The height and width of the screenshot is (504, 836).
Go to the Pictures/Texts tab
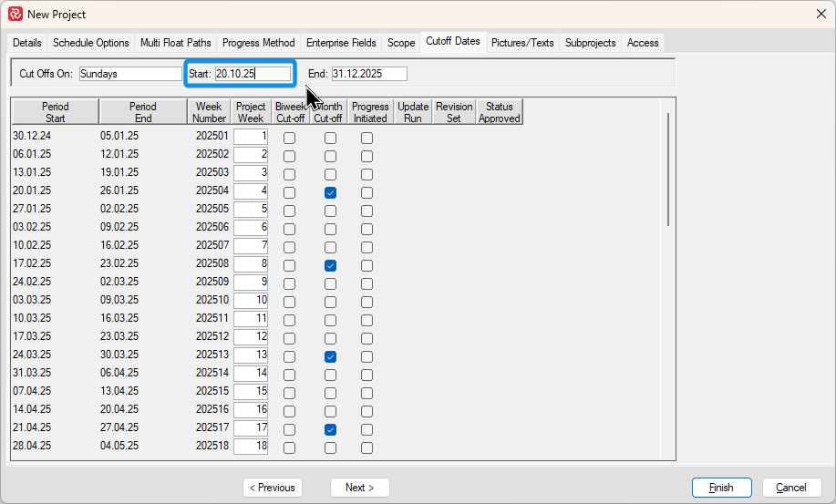522,43
